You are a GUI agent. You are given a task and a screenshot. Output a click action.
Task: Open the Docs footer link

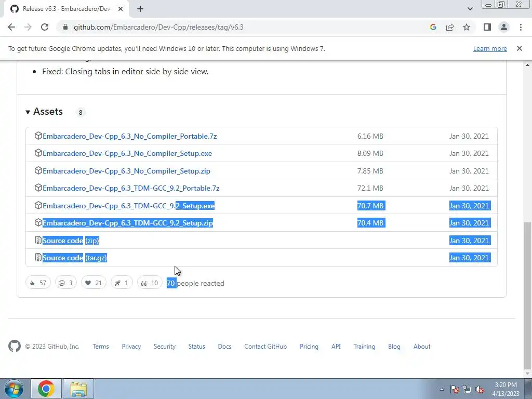(224, 347)
